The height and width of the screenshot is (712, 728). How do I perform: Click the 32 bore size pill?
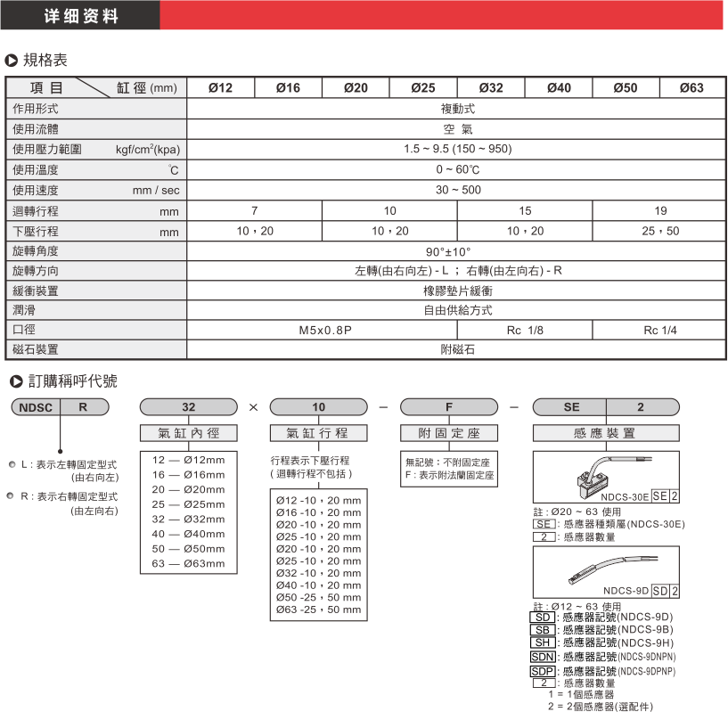pyautogui.click(x=188, y=407)
